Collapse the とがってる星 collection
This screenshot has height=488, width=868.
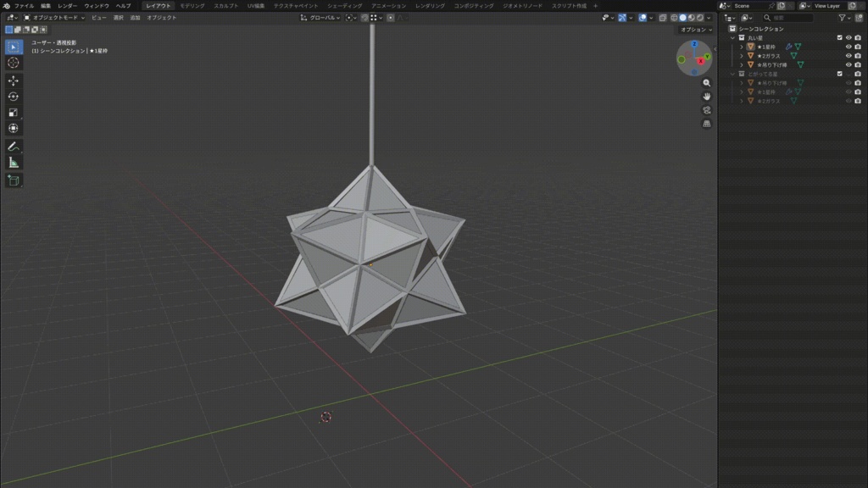[x=733, y=74]
